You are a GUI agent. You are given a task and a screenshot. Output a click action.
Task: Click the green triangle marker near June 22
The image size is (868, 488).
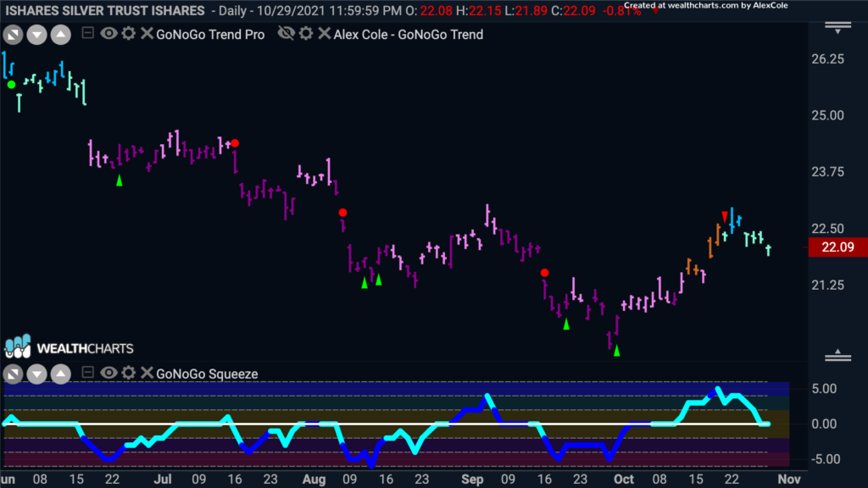coord(119,180)
